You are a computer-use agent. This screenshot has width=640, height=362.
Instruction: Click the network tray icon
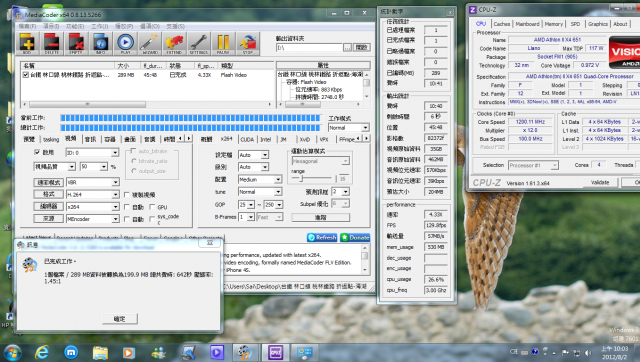click(x=577, y=353)
